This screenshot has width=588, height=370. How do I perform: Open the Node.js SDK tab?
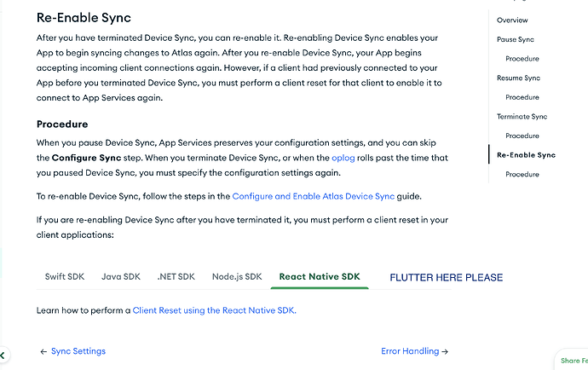(x=237, y=276)
